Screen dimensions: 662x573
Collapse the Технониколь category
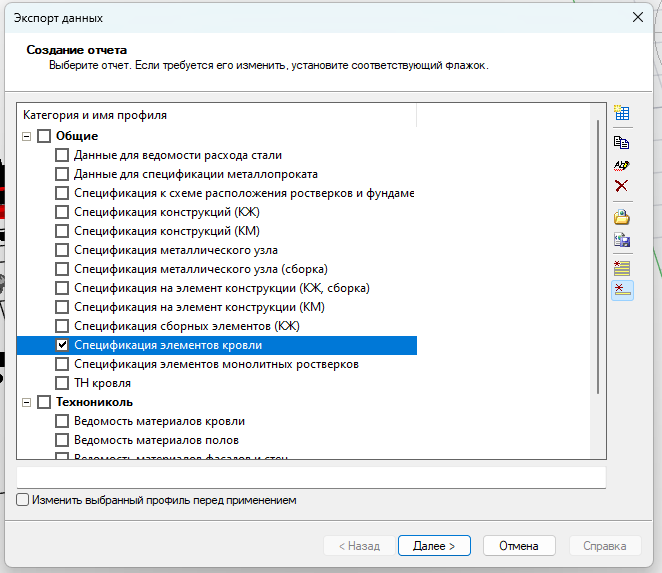click(x=26, y=402)
